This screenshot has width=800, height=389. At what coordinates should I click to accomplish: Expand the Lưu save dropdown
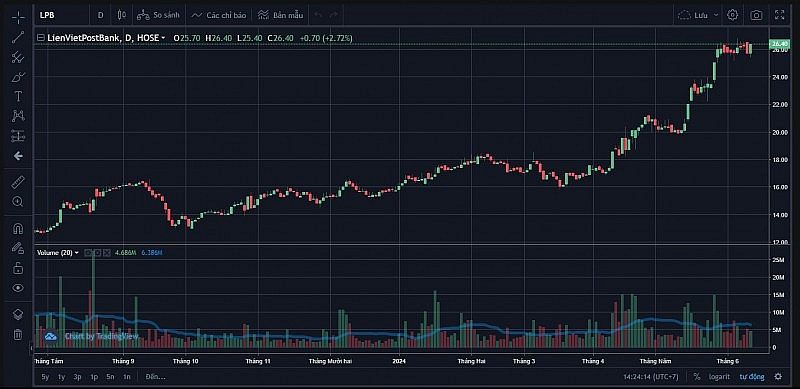(x=716, y=15)
